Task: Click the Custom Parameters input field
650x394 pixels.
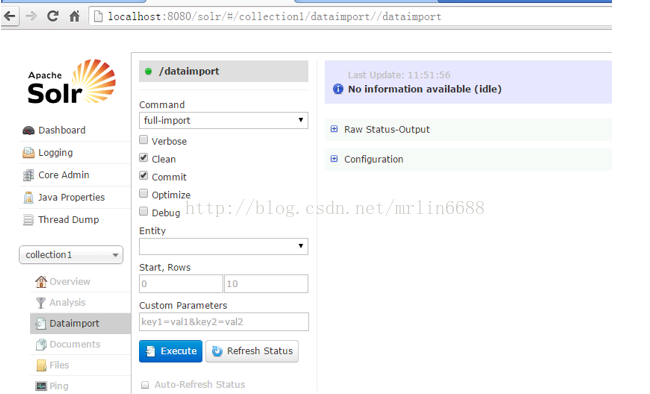Action: (x=224, y=322)
